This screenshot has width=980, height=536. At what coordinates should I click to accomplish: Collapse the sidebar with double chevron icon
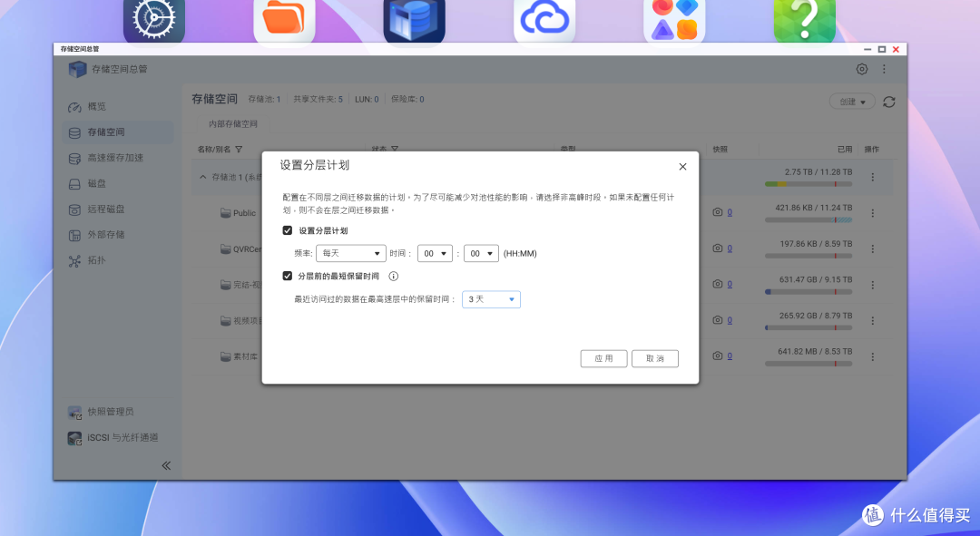click(166, 465)
